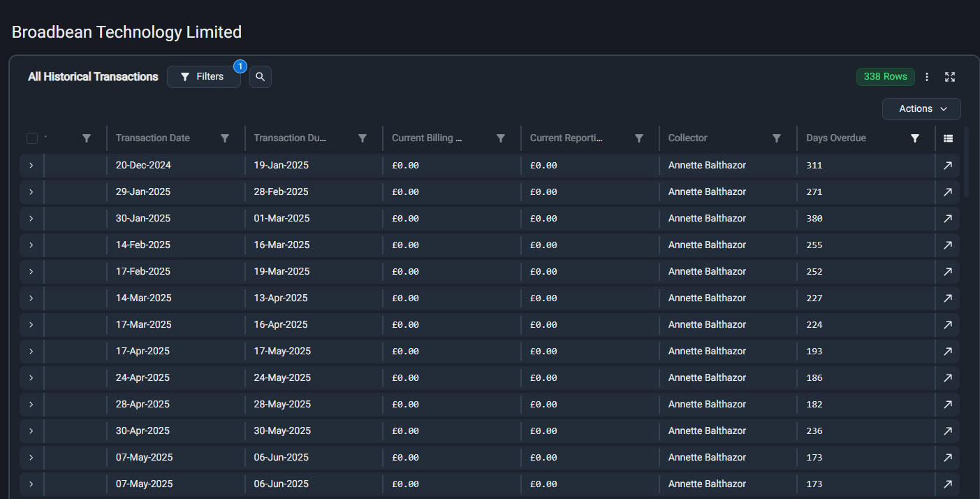980x499 pixels.
Task: Click the 338 Rows badge
Action: point(886,77)
